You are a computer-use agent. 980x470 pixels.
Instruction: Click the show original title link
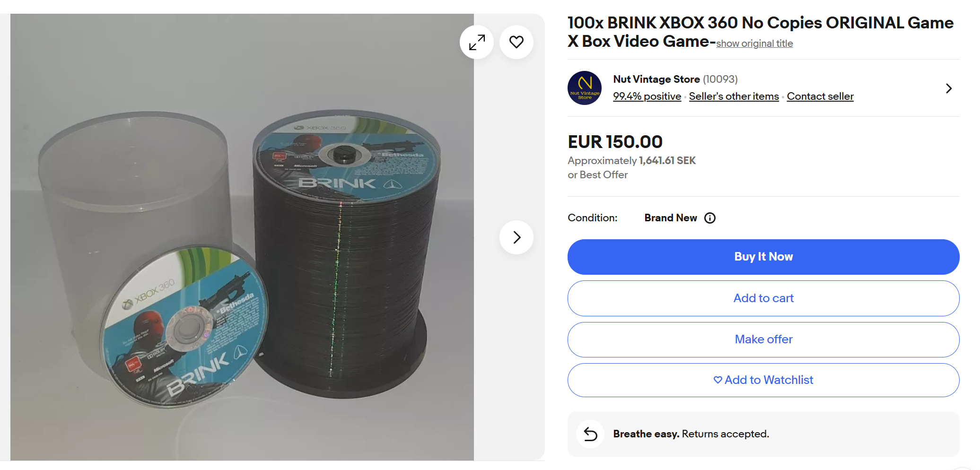pyautogui.click(x=754, y=44)
